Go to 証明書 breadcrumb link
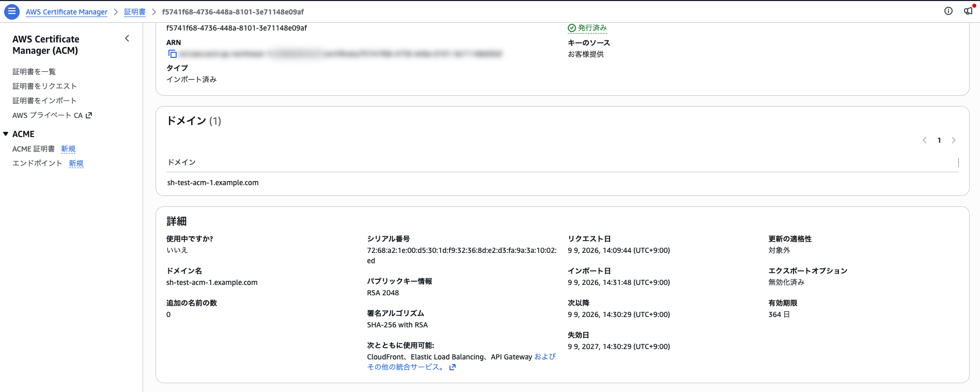 (x=135, y=12)
